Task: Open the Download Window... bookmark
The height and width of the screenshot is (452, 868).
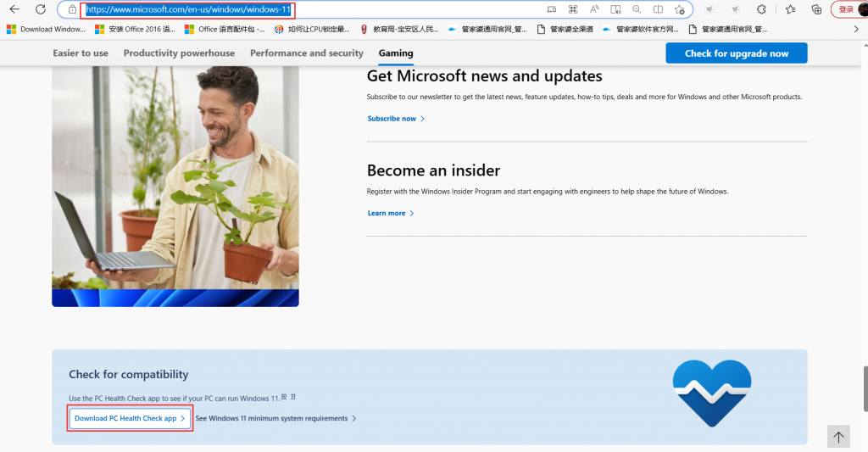Action: coord(46,30)
